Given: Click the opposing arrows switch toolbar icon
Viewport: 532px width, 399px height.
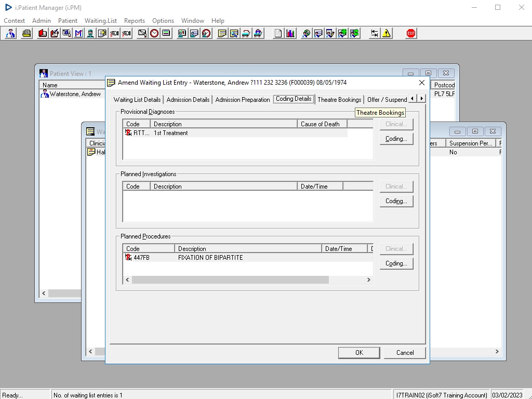Looking at the screenshot, I should point(375,33).
